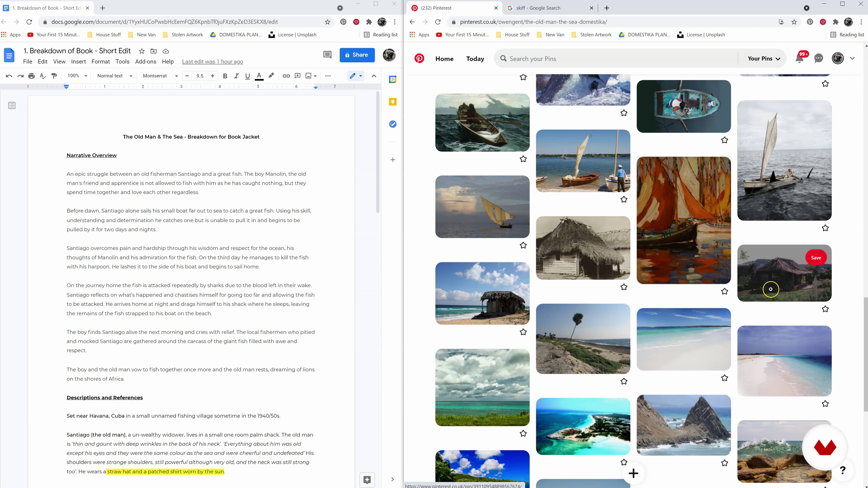Click the spelling and grammar check icon

pos(43,76)
